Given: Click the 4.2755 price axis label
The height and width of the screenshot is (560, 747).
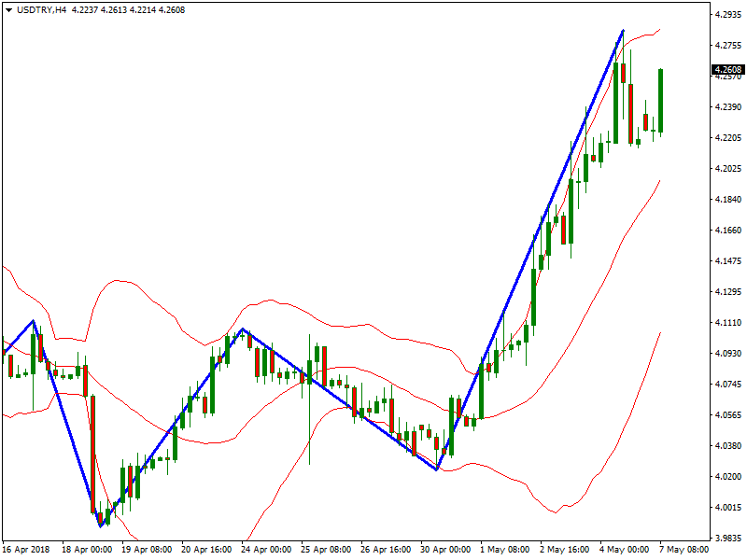Looking at the screenshot, I should (x=727, y=46).
